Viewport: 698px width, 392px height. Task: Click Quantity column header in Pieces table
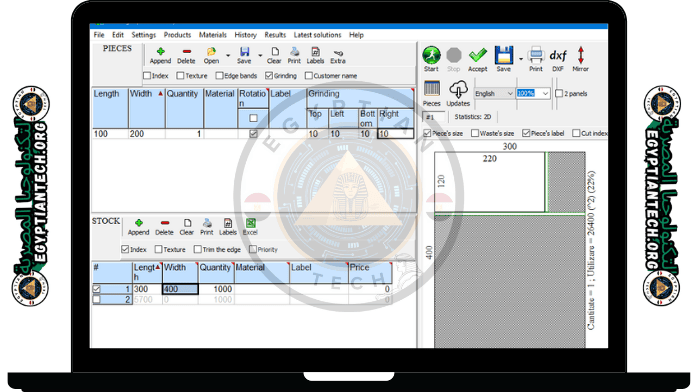coord(184,108)
